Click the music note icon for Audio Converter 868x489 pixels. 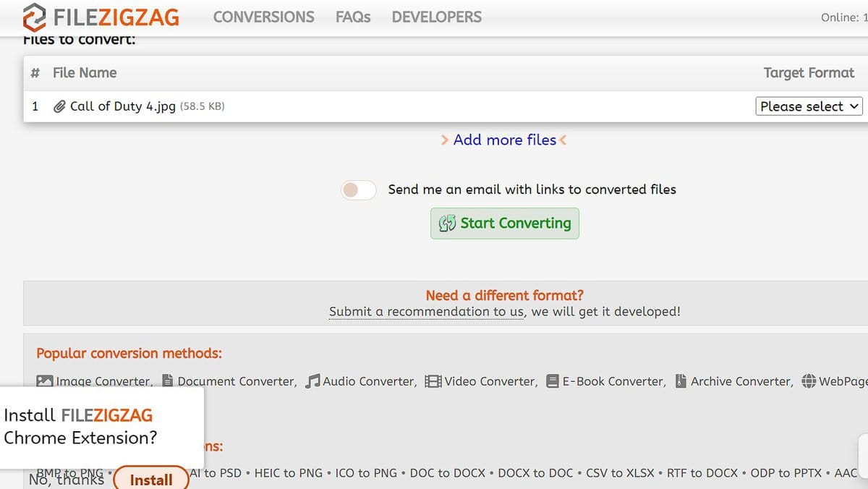(x=312, y=380)
